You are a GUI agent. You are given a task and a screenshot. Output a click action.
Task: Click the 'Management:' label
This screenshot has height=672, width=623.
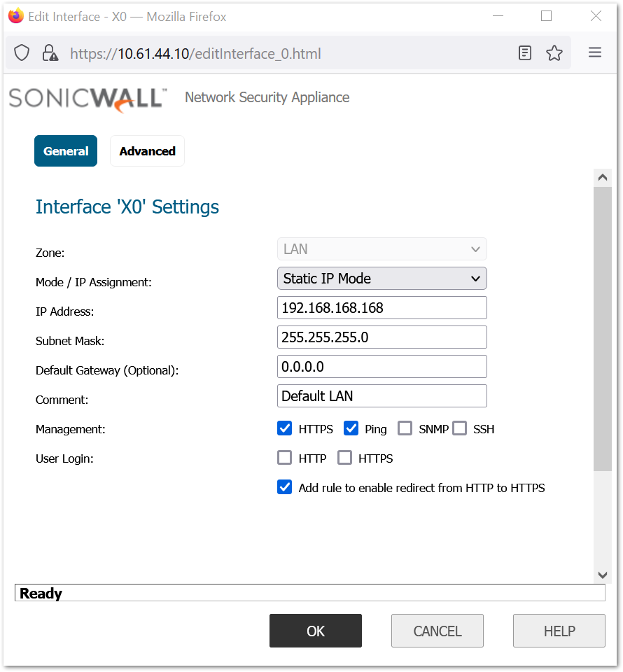tap(70, 429)
